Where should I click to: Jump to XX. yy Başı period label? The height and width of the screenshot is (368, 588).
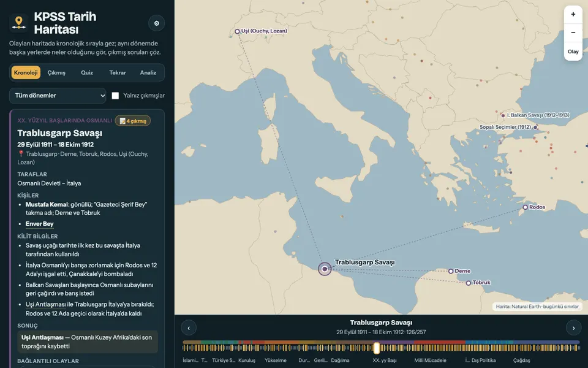(x=385, y=360)
